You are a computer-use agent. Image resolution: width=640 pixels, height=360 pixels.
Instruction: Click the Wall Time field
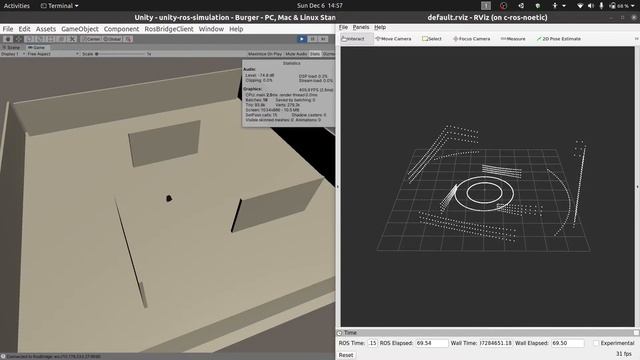click(496, 343)
